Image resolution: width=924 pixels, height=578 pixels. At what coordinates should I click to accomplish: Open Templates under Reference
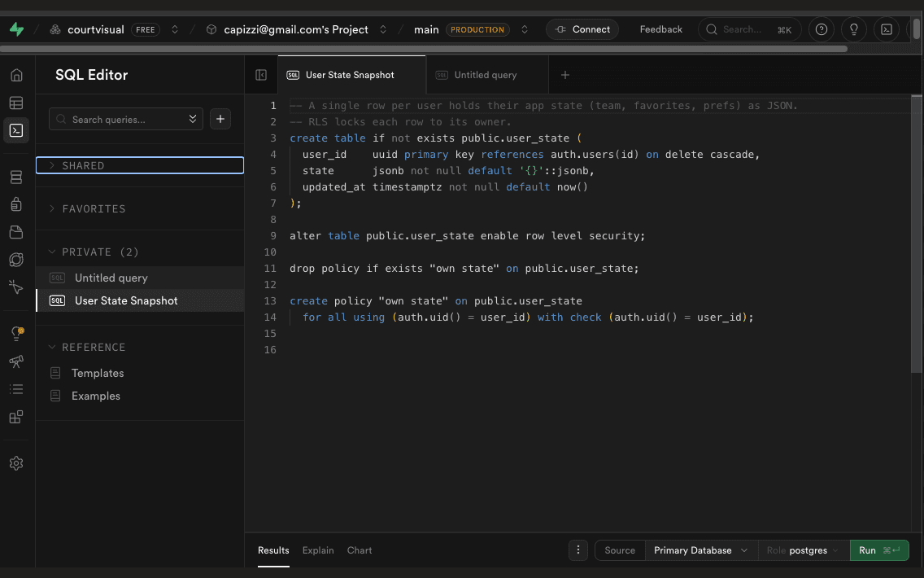point(98,374)
